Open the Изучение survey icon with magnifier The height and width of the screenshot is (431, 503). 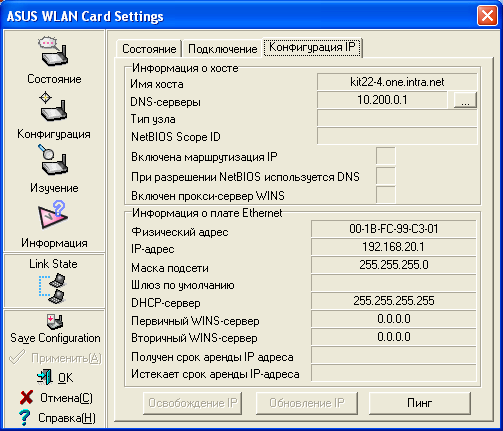pyautogui.click(x=54, y=160)
